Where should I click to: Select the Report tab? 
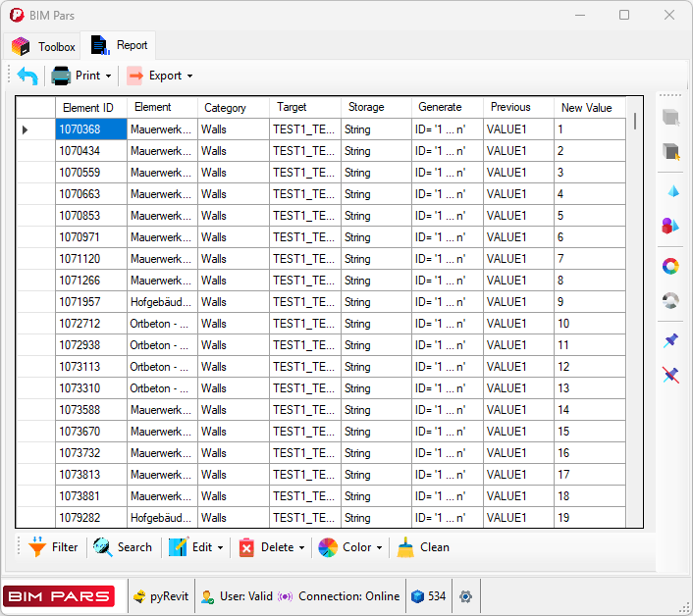click(x=120, y=45)
